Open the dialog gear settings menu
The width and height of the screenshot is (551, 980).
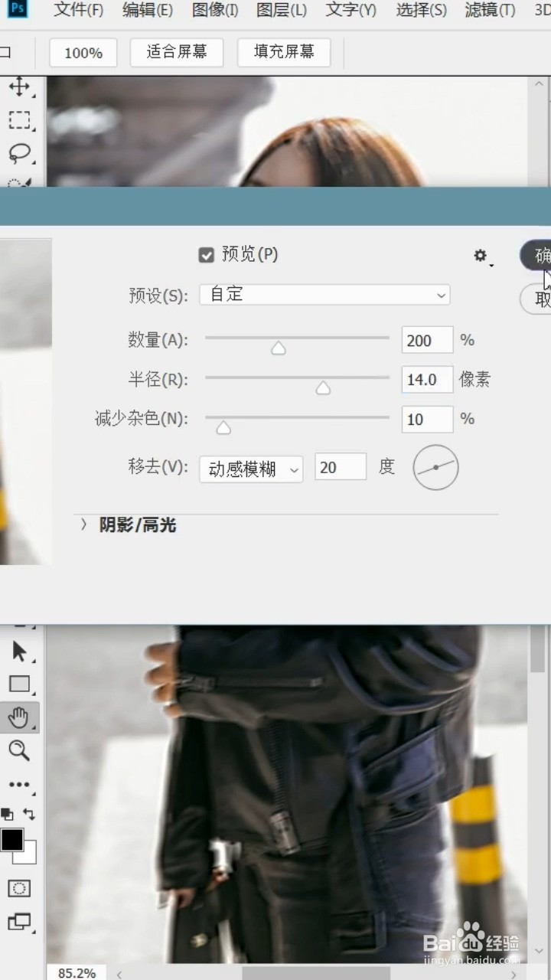coord(482,256)
